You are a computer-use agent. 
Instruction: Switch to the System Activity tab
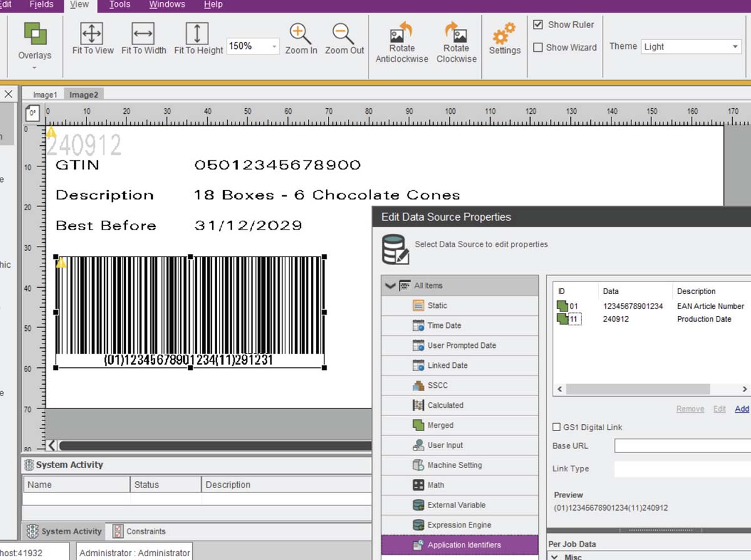63,531
